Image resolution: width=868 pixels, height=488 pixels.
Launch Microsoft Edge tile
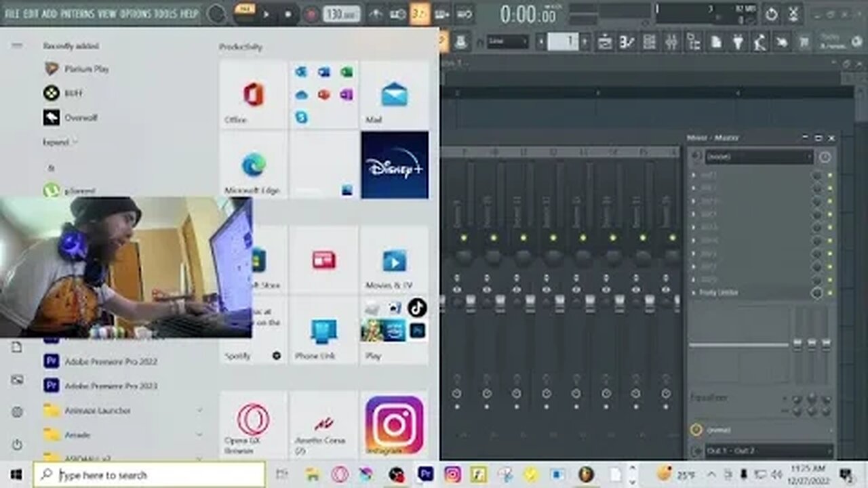click(x=254, y=165)
